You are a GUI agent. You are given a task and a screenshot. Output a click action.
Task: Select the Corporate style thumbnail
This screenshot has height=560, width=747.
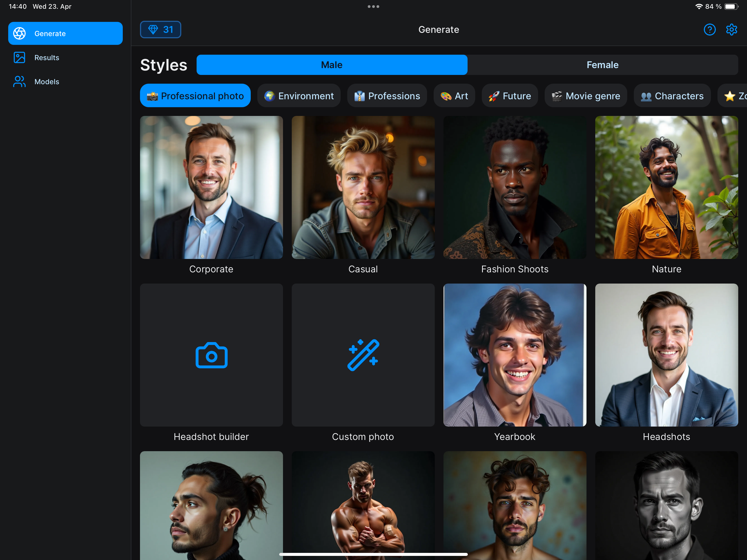211,188
